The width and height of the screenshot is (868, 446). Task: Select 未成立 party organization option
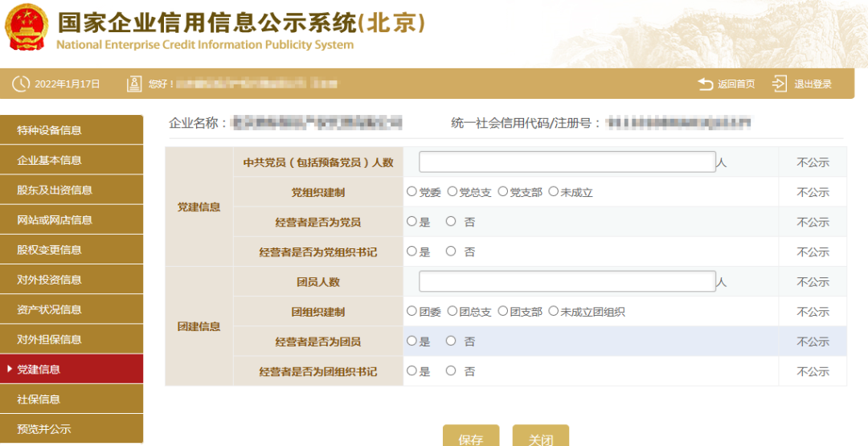pyautogui.click(x=553, y=192)
